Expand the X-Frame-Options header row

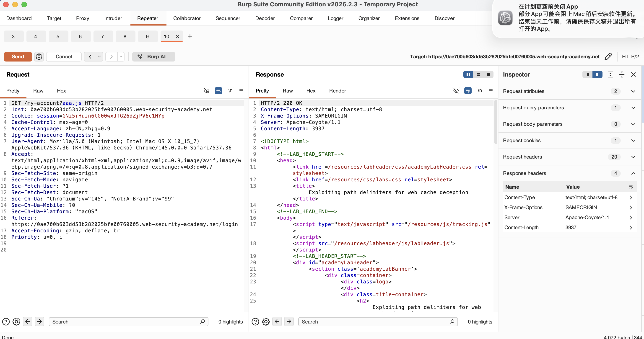[631, 207]
